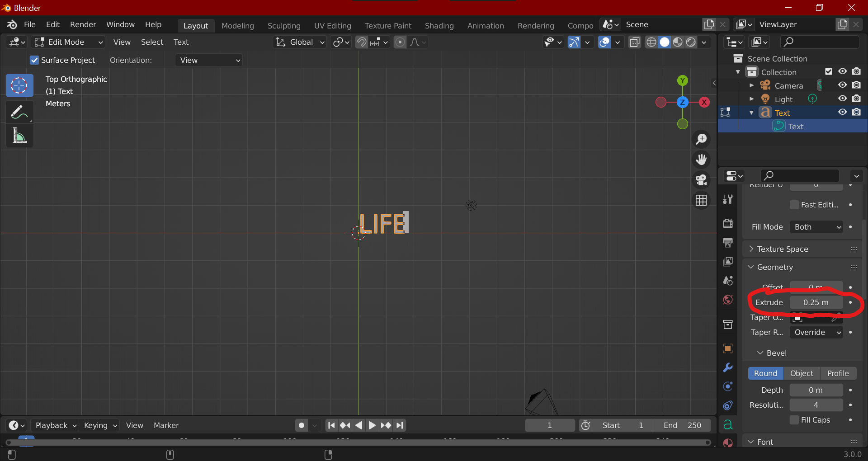Open the Fill Mode dropdown showing Both
This screenshot has width=868, height=461.
click(816, 227)
